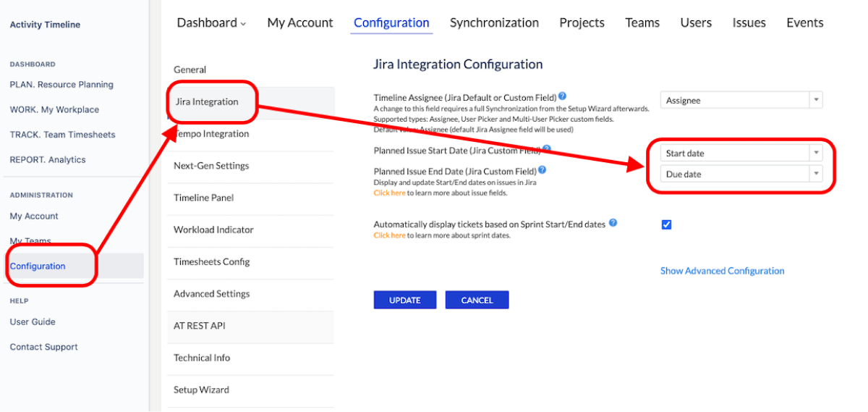Click here link about sprint dates

coord(389,235)
